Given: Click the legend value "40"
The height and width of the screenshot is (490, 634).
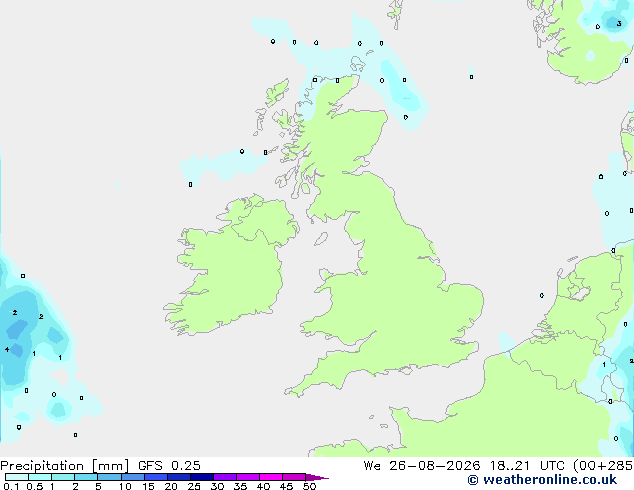Looking at the screenshot, I should click(263, 486).
